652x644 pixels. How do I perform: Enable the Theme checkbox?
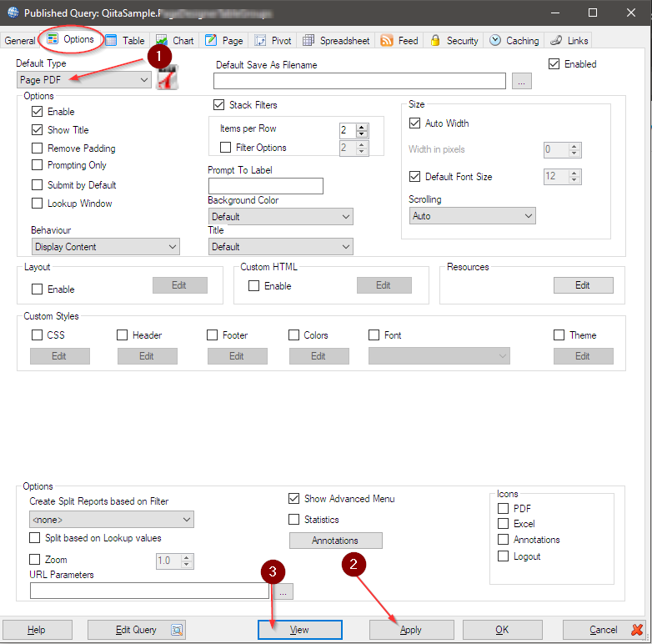tap(559, 335)
